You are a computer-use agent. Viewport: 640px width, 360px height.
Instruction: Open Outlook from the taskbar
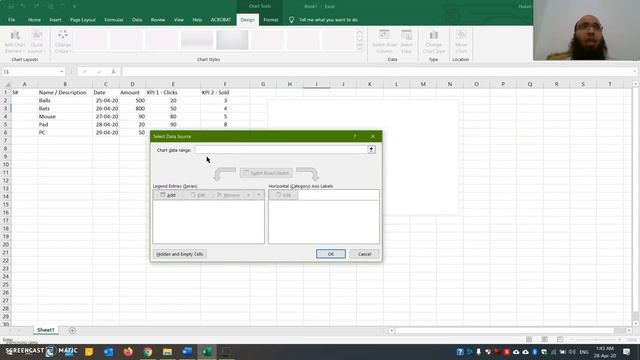pyautogui.click(x=109, y=351)
